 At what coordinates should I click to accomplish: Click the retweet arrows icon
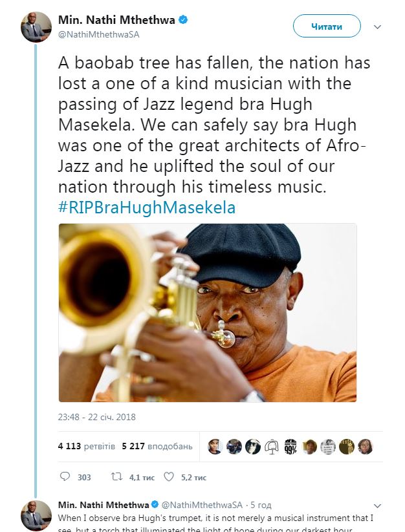pos(116,477)
